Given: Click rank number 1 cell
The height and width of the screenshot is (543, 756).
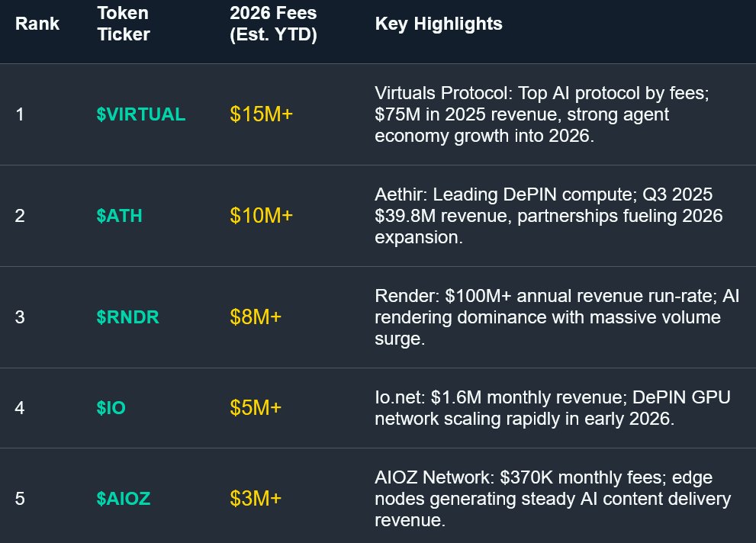Looking at the screenshot, I should click(20, 114).
